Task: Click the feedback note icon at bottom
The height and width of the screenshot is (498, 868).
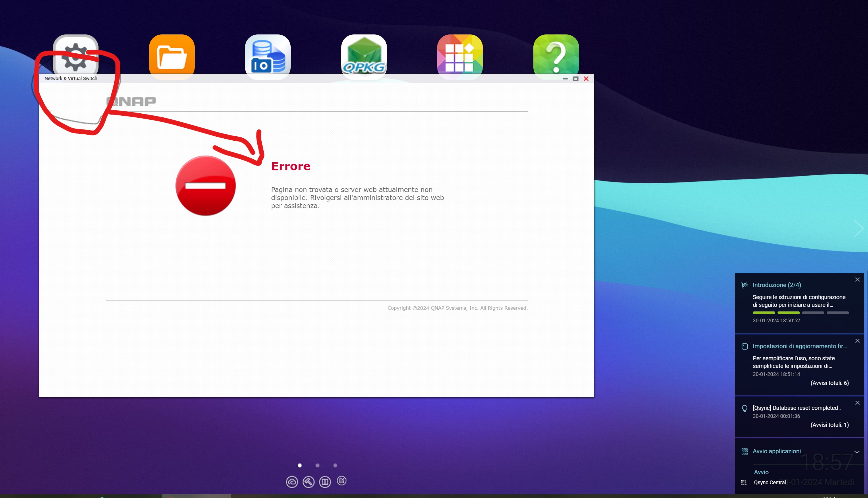Action: tap(342, 481)
